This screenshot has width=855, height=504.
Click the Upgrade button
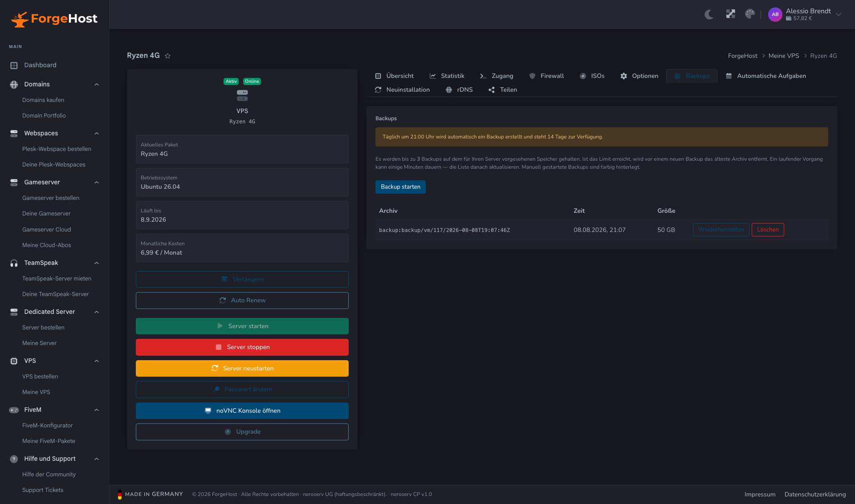point(242,432)
